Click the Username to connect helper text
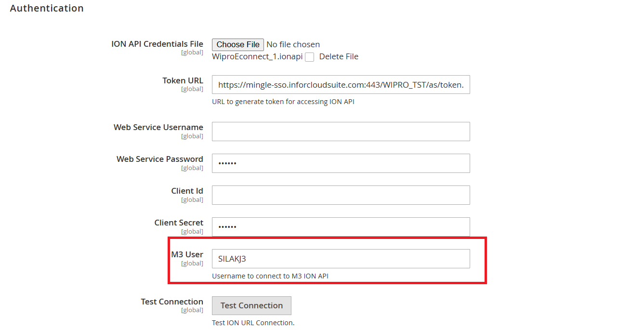This screenshot has height=330, width=644. (270, 276)
